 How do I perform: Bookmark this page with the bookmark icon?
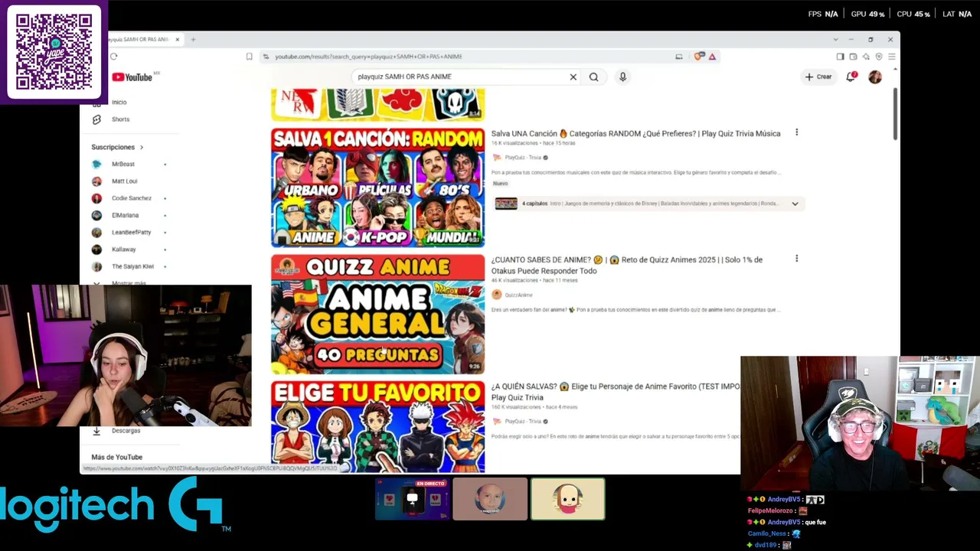249,57
